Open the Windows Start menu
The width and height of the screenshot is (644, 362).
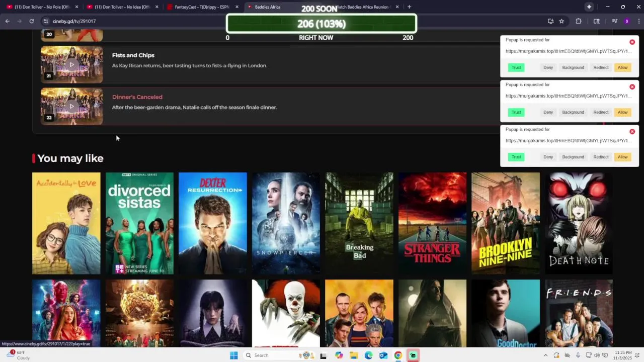click(x=234, y=355)
